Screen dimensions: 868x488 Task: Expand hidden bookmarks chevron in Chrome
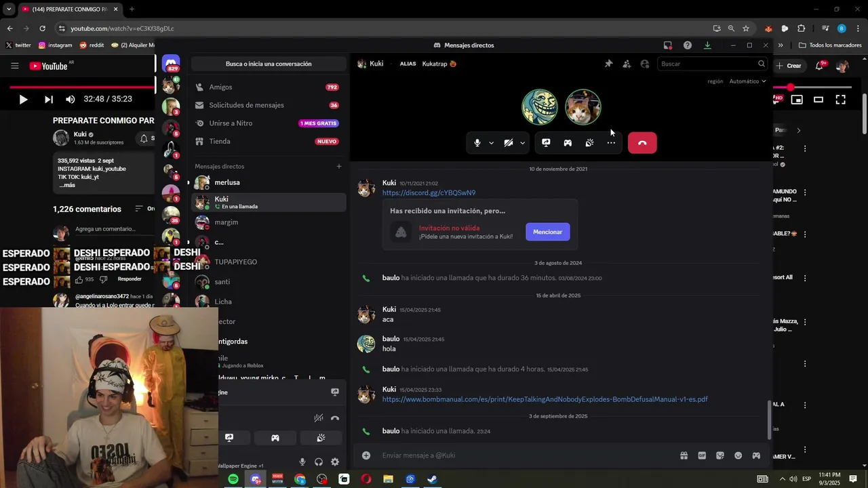[x=781, y=45]
